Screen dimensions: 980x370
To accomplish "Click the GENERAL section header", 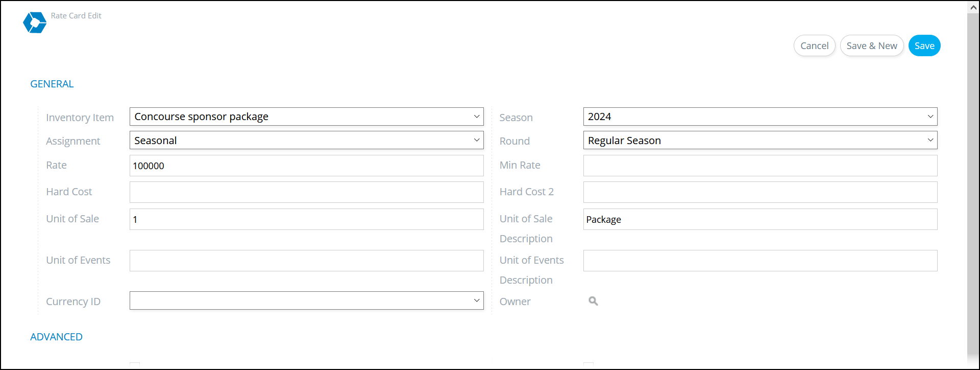I will (52, 84).
